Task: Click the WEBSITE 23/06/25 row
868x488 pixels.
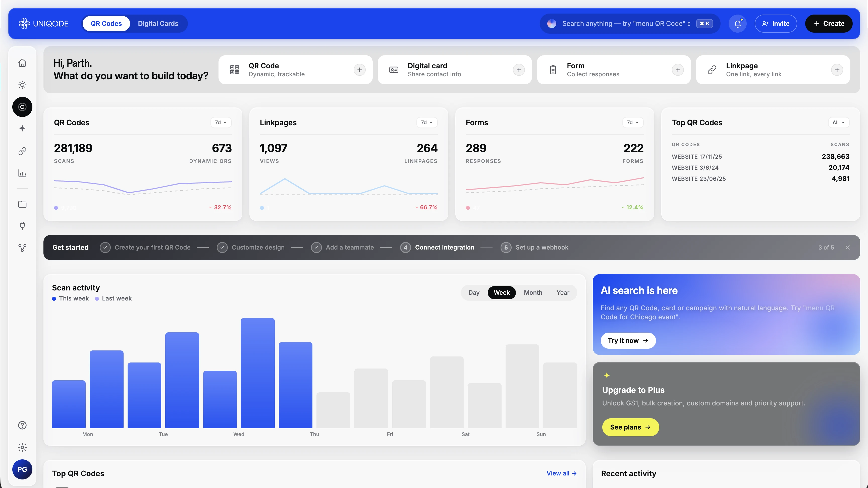Action: (761, 179)
